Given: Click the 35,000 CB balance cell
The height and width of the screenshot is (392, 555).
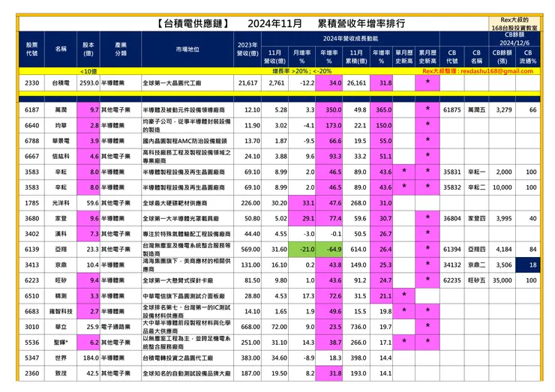Looking at the screenshot, I should coord(502,280).
